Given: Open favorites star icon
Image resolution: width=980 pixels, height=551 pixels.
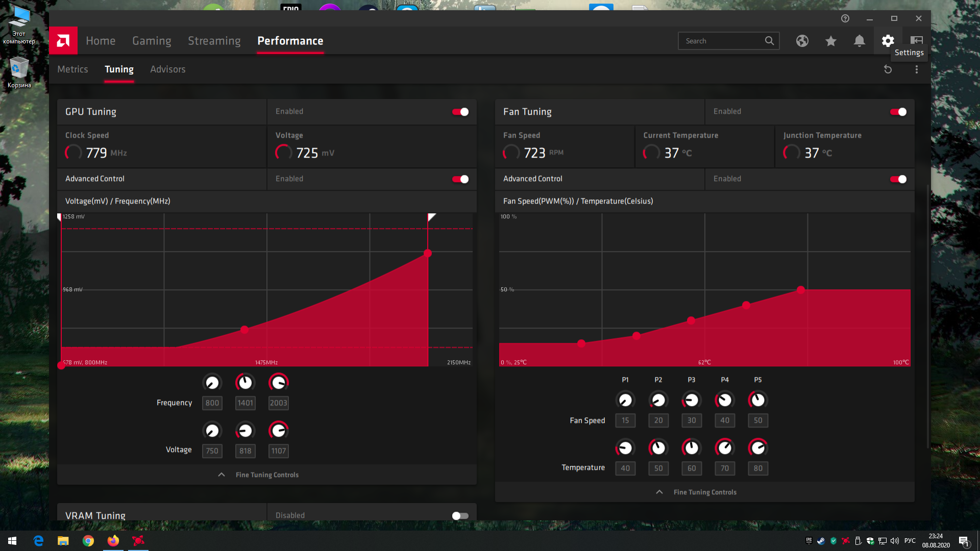Looking at the screenshot, I should tap(830, 41).
